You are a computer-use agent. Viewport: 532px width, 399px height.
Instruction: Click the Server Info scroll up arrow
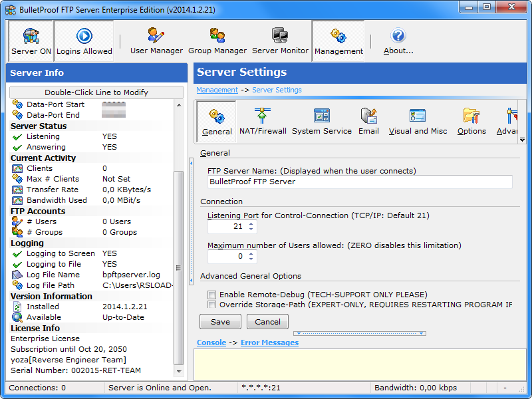[x=179, y=105]
